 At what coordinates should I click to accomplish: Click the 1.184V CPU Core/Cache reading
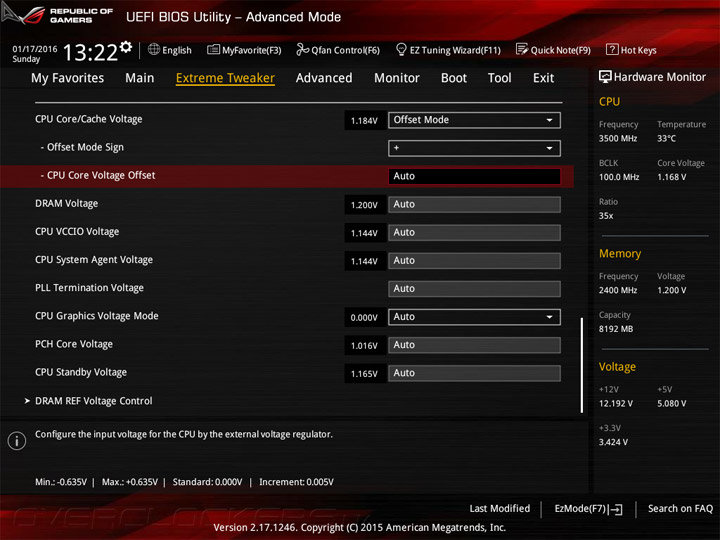[x=364, y=121]
